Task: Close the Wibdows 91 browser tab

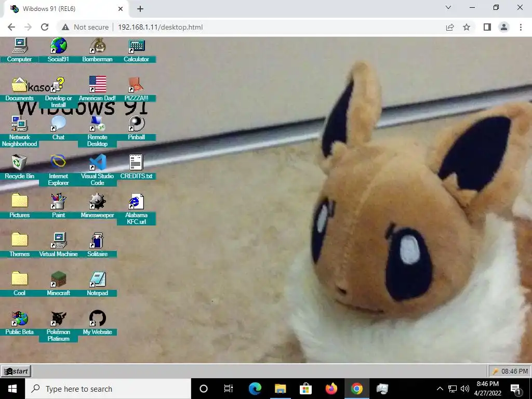Action: [121, 9]
